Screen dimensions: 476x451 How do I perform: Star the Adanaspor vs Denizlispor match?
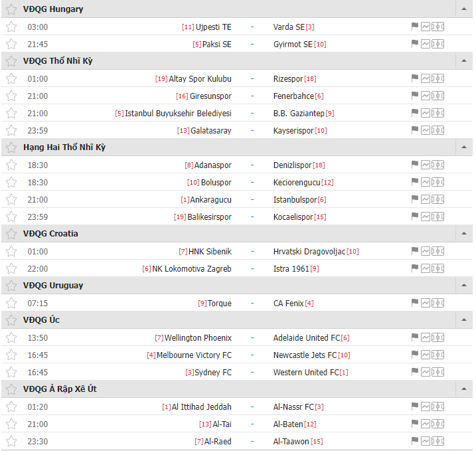11,165
